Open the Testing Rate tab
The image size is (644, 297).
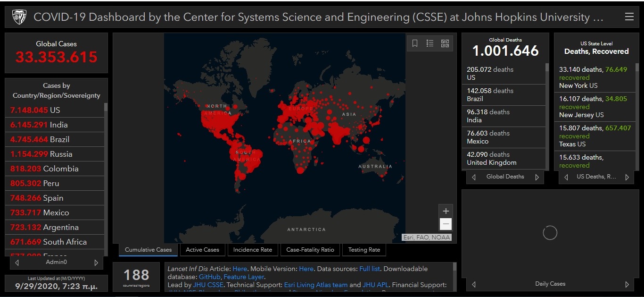(x=364, y=250)
